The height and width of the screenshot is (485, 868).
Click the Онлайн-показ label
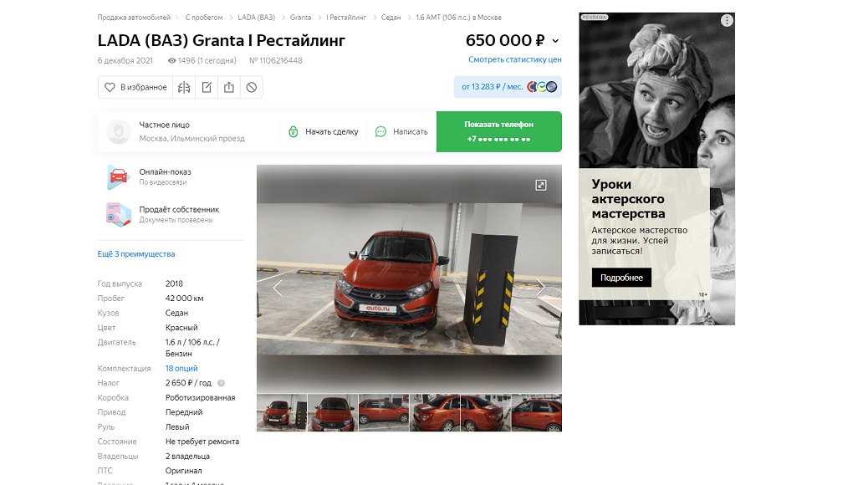pos(165,172)
